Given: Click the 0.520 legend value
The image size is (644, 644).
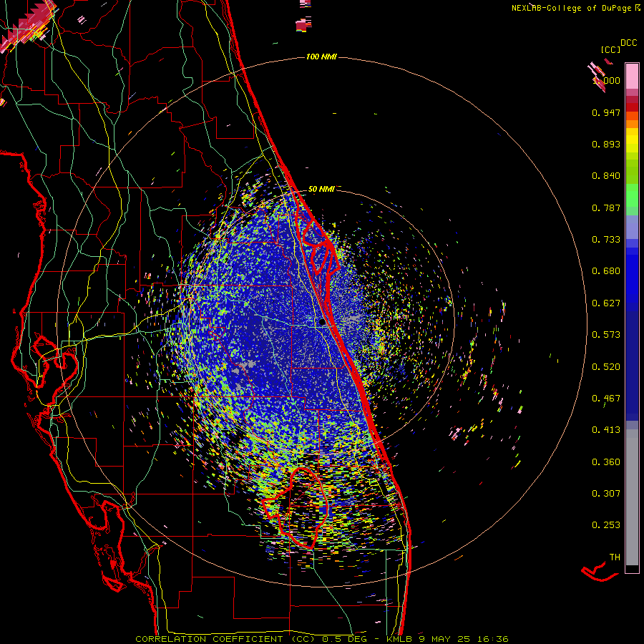Looking at the screenshot, I should coord(606,367).
